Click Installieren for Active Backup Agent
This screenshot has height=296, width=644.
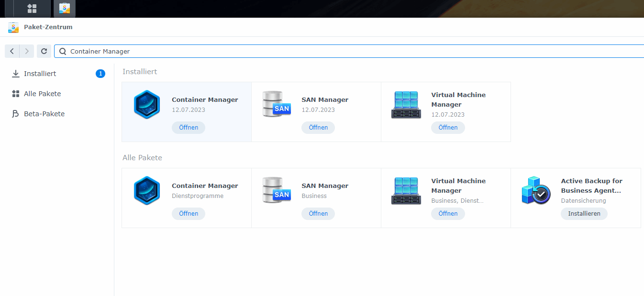click(x=584, y=214)
